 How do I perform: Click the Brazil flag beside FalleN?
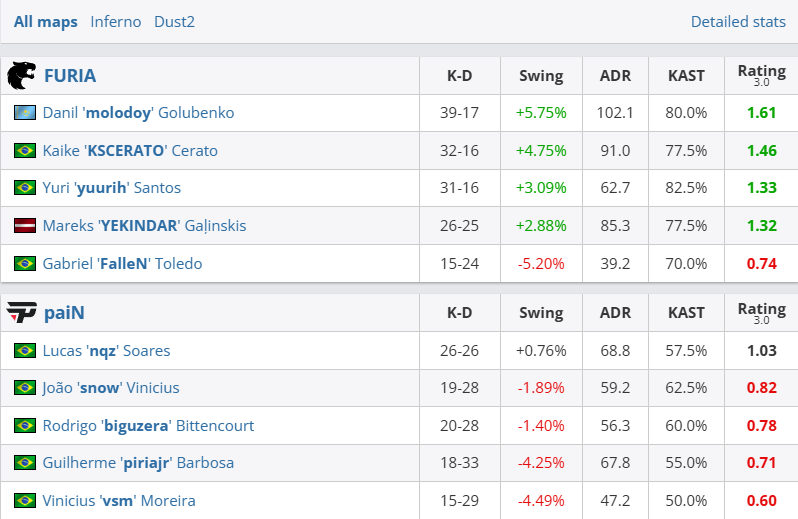point(25,264)
